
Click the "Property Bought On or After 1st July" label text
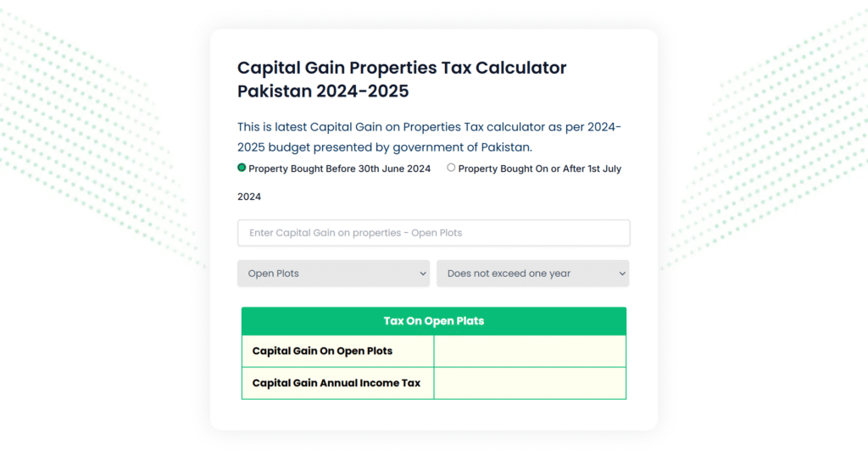(x=539, y=169)
